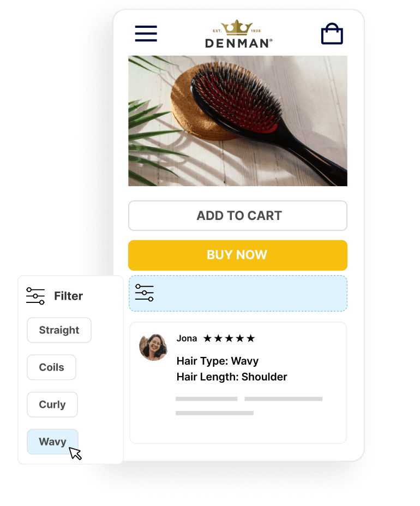Click the sliders icon beside Filter heading
Image resolution: width=420 pixels, height=506 pixels.
[35, 296]
